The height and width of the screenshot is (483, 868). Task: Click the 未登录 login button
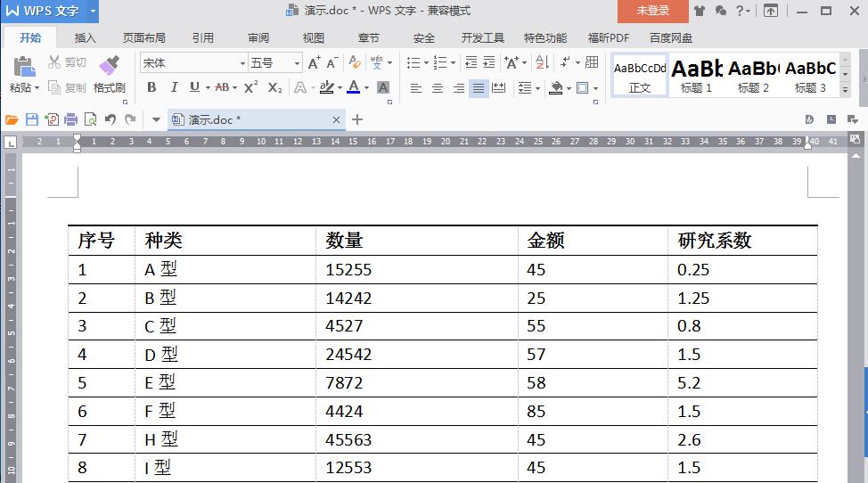click(x=652, y=11)
